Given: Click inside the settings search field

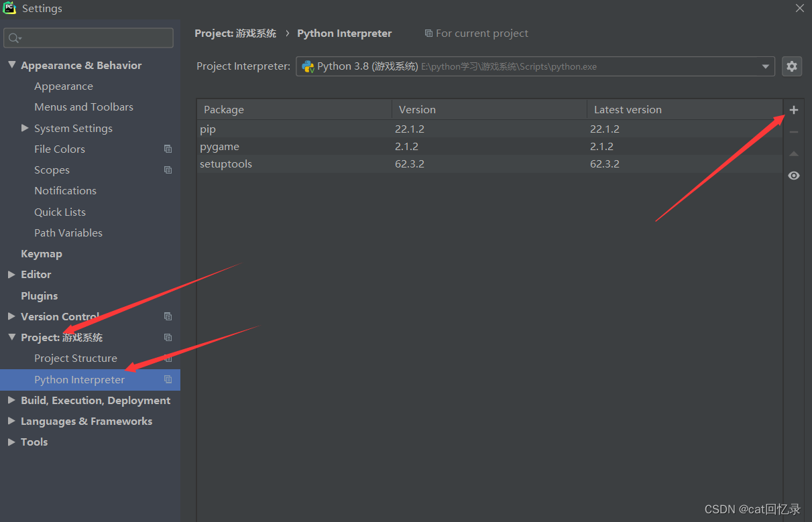Looking at the screenshot, I should click(x=87, y=38).
